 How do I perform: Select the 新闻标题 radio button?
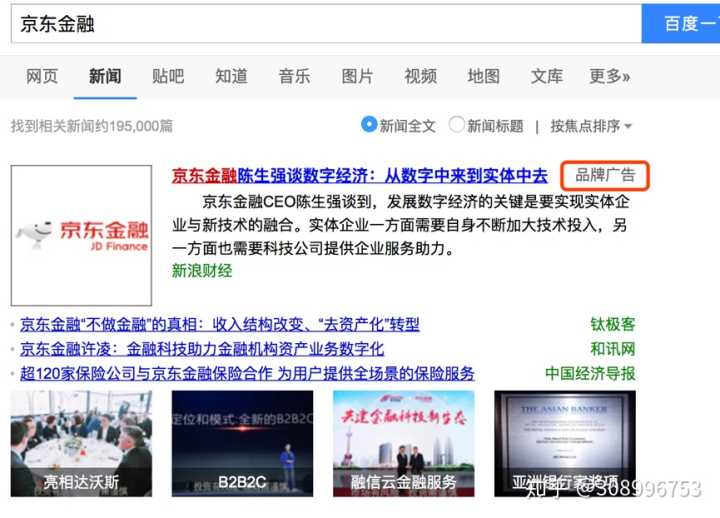pyautogui.click(x=456, y=124)
